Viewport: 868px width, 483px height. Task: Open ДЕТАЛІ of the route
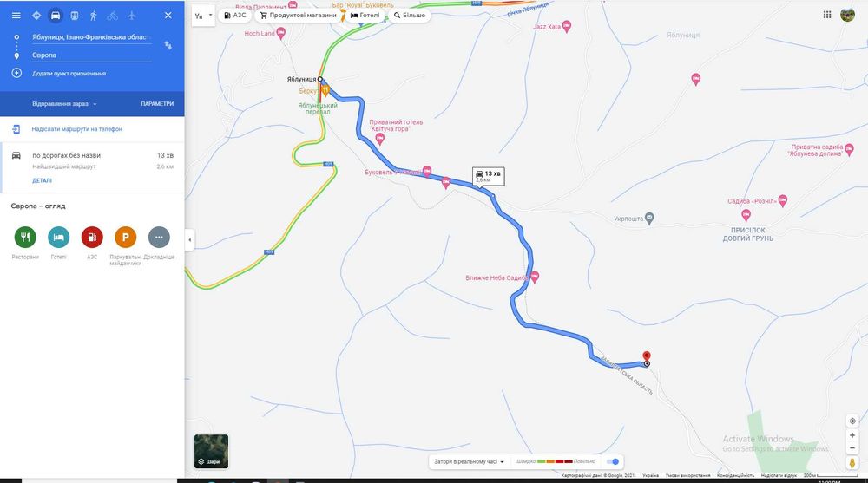click(42, 180)
